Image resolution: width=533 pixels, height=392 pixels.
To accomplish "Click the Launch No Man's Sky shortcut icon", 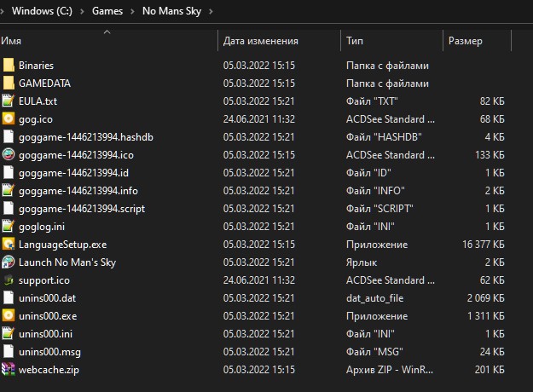I will [x=9, y=262].
